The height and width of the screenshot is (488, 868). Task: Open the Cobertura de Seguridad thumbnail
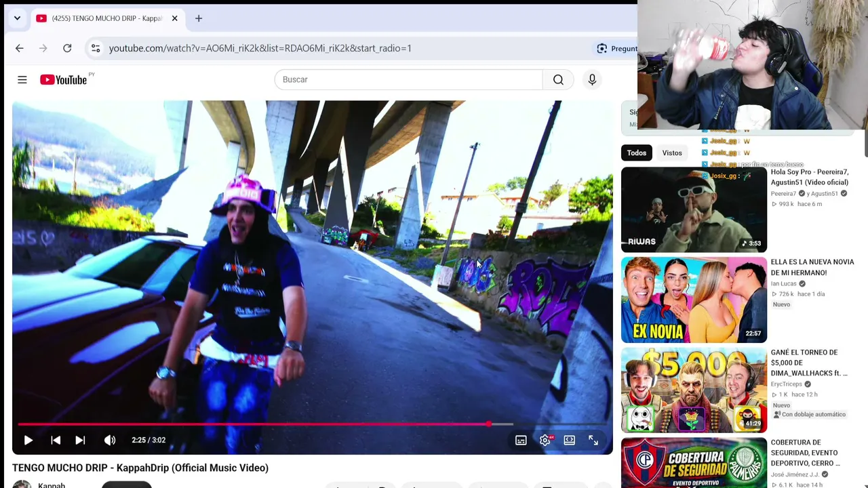tap(694, 463)
